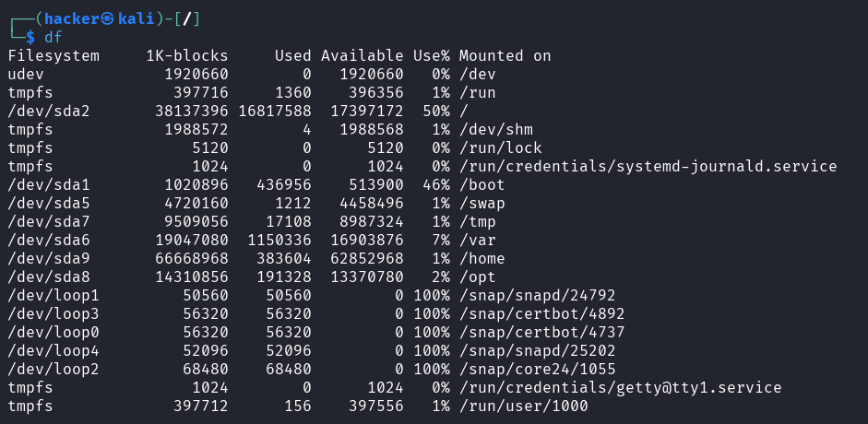The width and height of the screenshot is (868, 424).
Task: Click the '/swap' mount point text
Action: (x=482, y=203)
